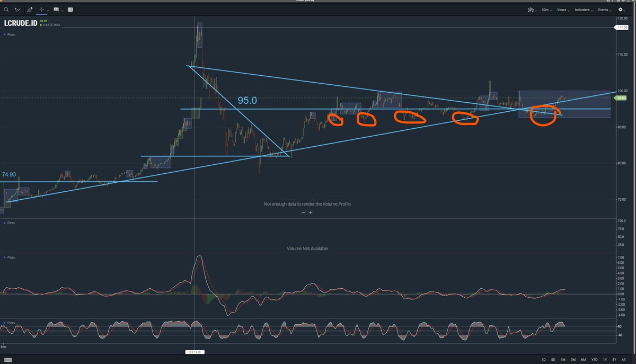Click the 70.00 price axis label

(x=622, y=199)
